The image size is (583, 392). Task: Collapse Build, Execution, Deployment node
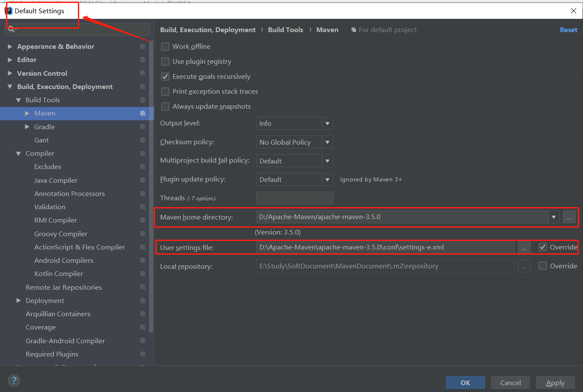(10, 86)
